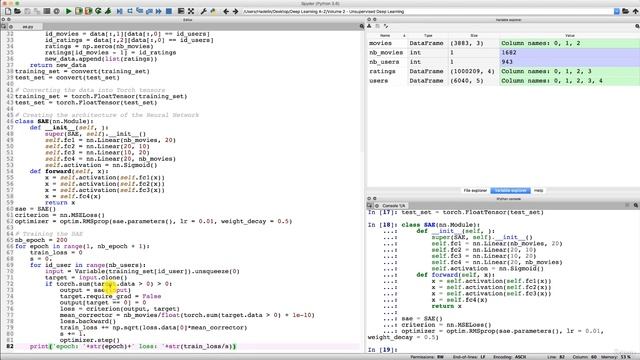Step to the next debug line
The image size is (640, 360).
(130, 11)
